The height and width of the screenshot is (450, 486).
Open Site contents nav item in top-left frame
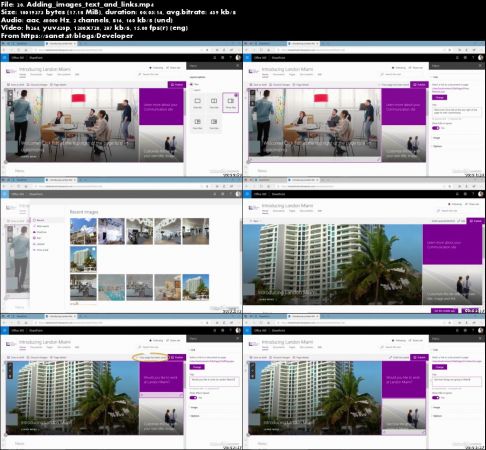tap(64, 74)
